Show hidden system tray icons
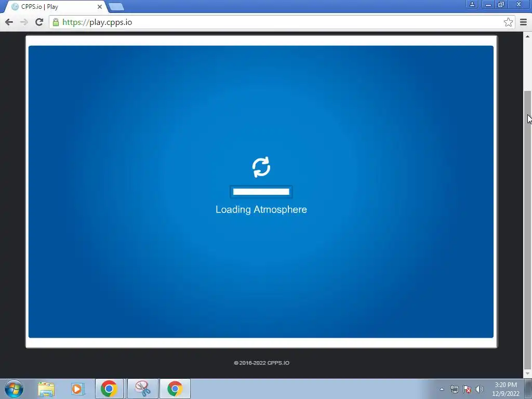The width and height of the screenshot is (532, 399). [442, 389]
